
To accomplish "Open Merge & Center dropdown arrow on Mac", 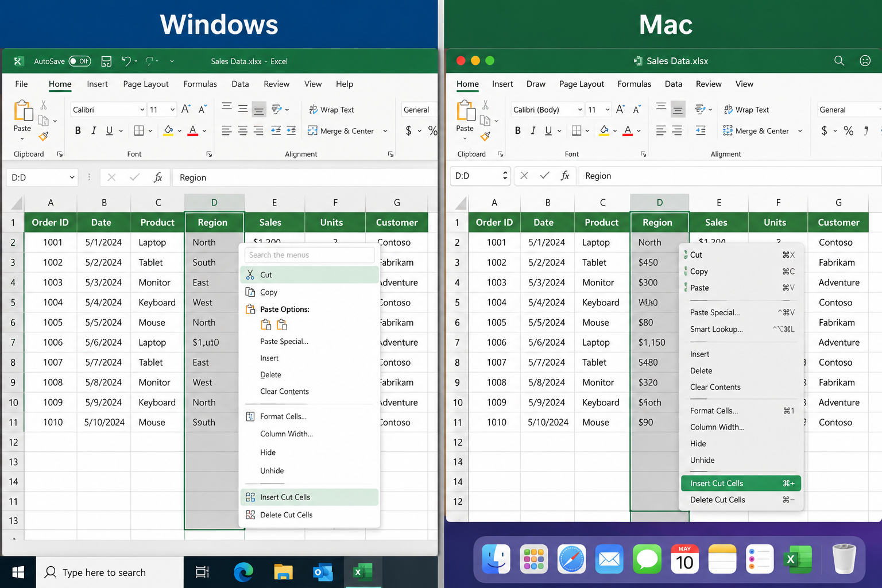I will click(x=800, y=131).
